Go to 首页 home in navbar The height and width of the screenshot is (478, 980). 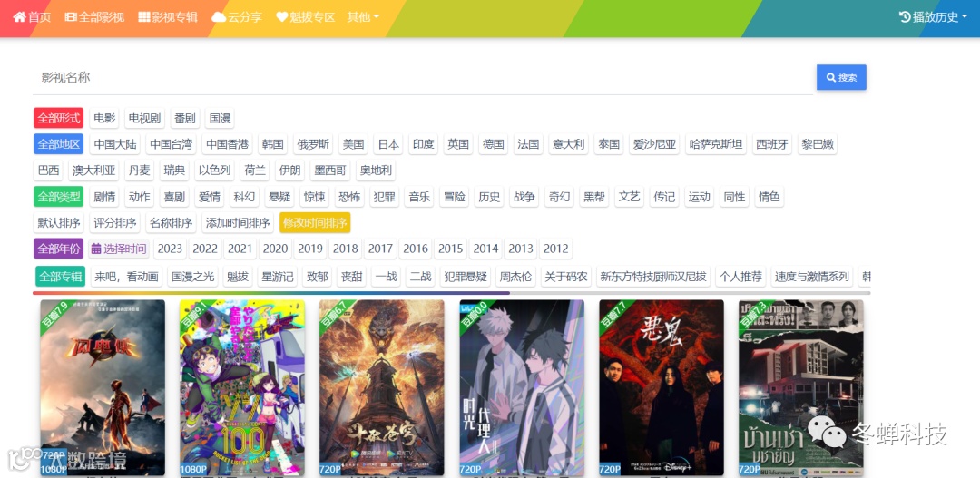pos(32,17)
